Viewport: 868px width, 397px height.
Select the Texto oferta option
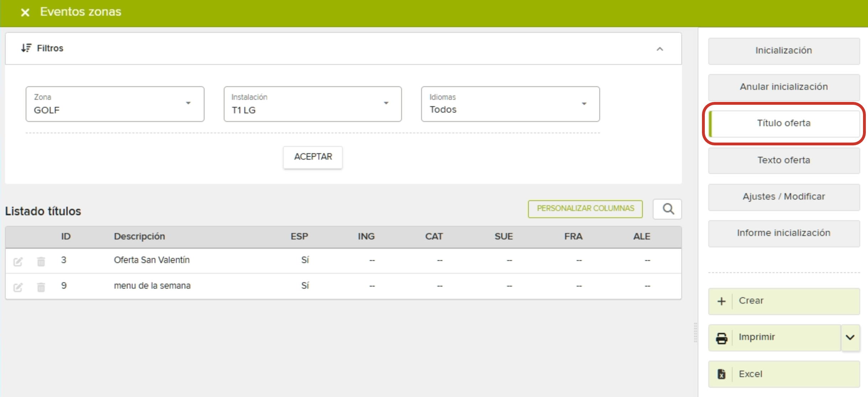pyautogui.click(x=784, y=160)
